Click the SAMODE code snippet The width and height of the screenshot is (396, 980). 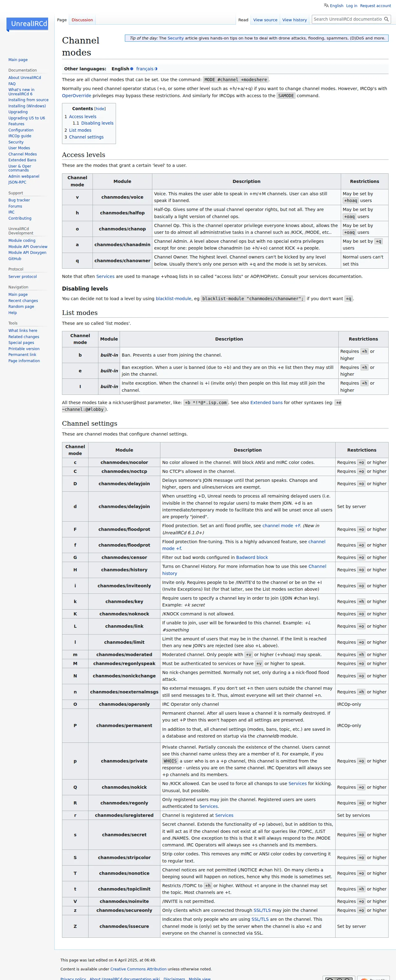click(286, 96)
